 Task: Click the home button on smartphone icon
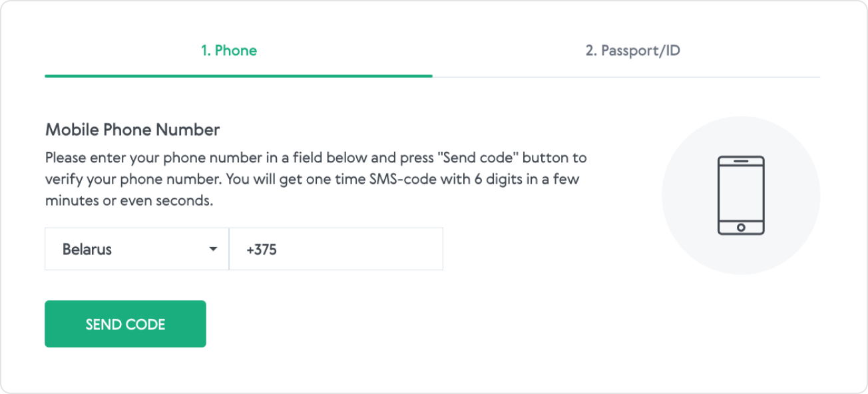[x=741, y=227]
